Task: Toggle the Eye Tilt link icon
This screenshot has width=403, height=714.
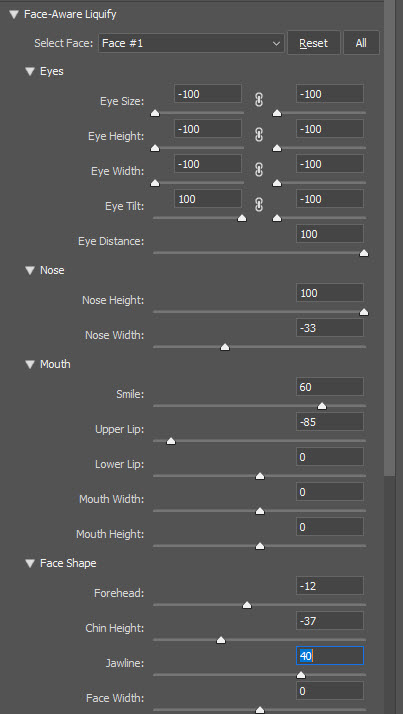Action: (x=259, y=205)
